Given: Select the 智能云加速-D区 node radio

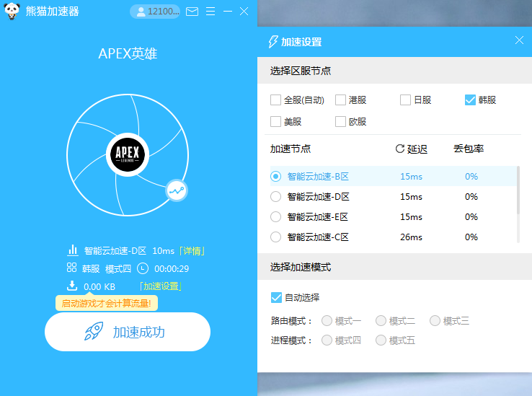Looking at the screenshot, I should point(275,196).
